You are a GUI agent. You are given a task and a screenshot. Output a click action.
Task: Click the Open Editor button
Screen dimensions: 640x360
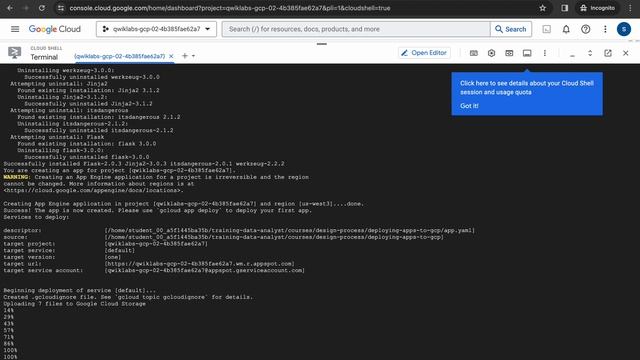[424, 53]
